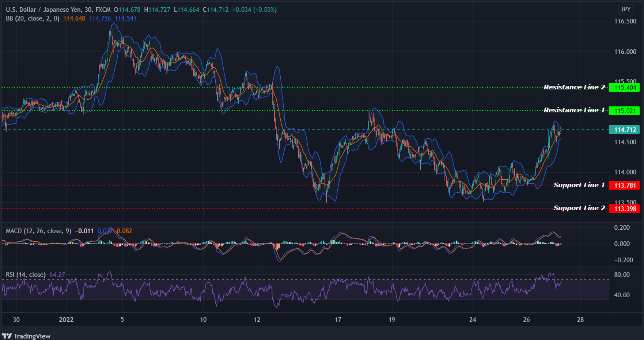Select the green Resistance Line 2 price label

(x=625, y=87)
